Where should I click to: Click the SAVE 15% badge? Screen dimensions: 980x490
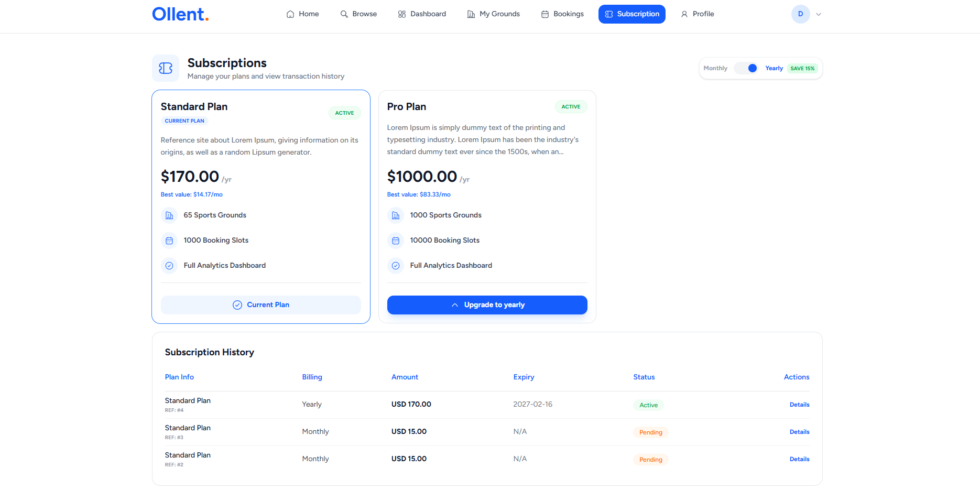tap(802, 69)
